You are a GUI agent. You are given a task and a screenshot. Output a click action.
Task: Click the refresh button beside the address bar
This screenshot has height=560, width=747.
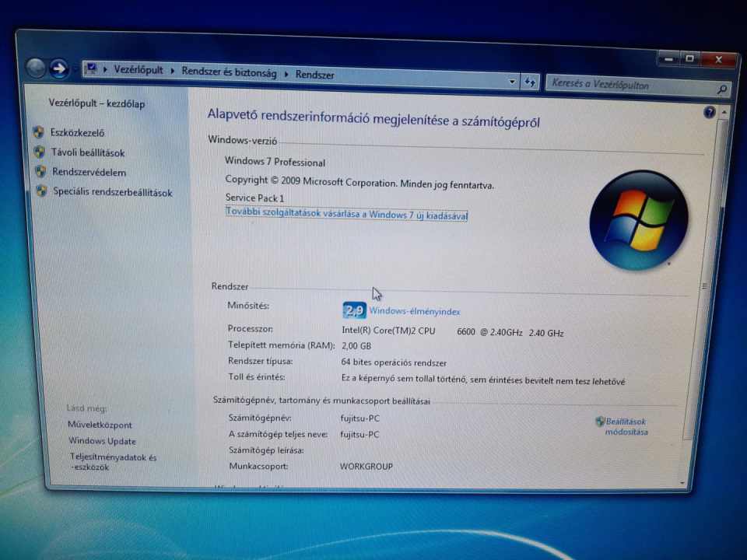coord(530,82)
